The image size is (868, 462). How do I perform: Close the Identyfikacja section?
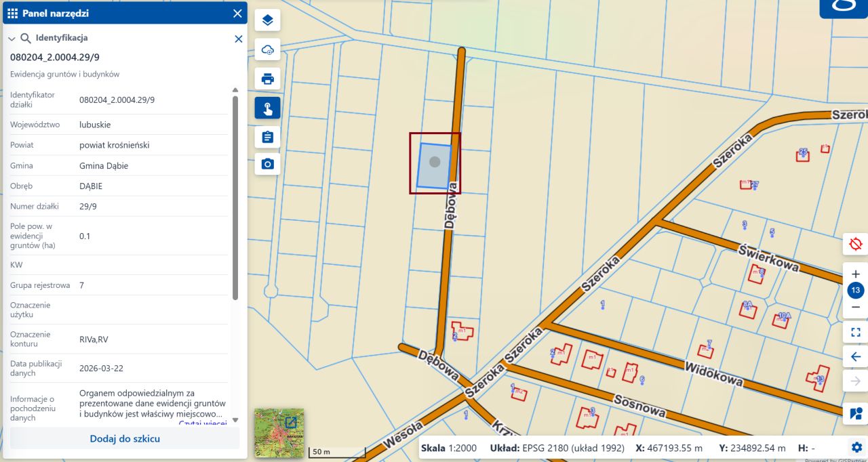point(239,39)
